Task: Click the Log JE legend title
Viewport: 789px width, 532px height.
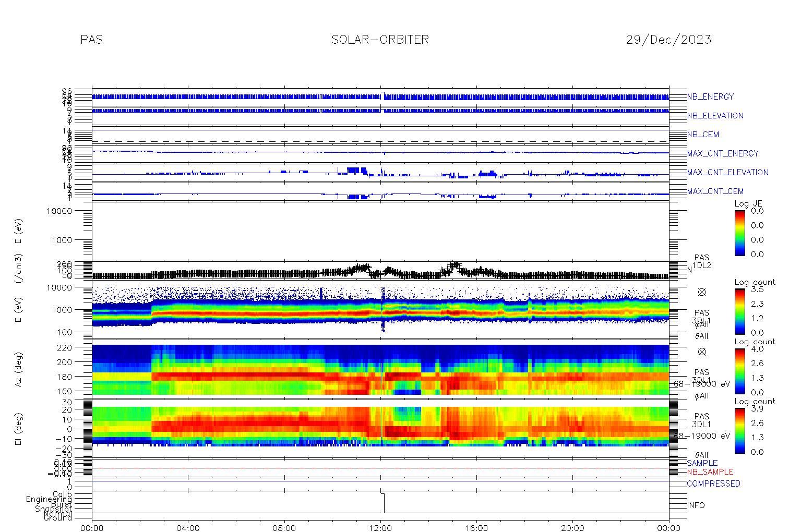Action: 749,203
